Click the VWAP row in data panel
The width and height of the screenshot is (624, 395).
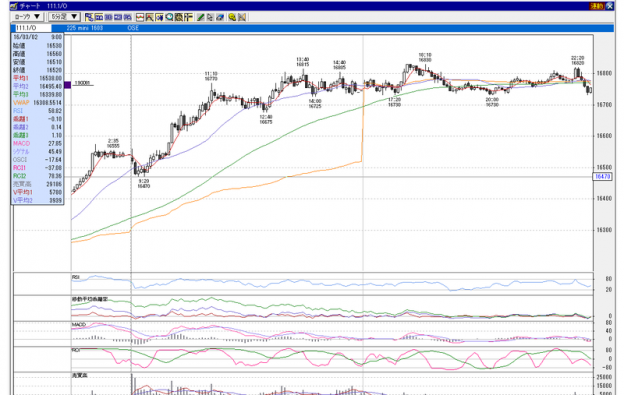pyautogui.click(x=37, y=103)
